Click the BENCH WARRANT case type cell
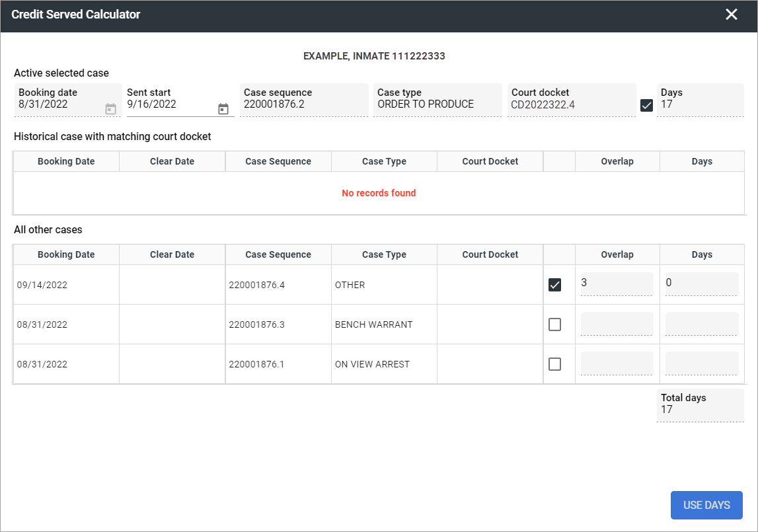This screenshot has width=758, height=532. [x=385, y=324]
